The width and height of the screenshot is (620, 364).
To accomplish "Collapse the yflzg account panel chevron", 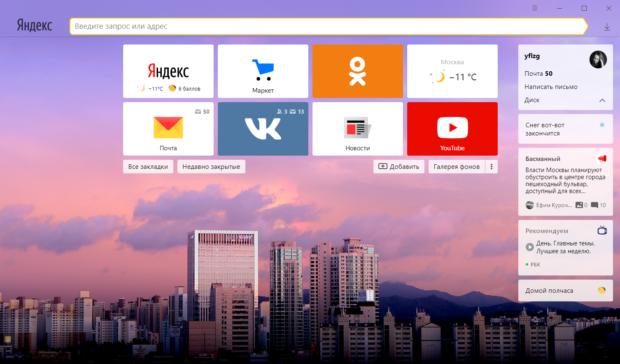I will [602, 100].
